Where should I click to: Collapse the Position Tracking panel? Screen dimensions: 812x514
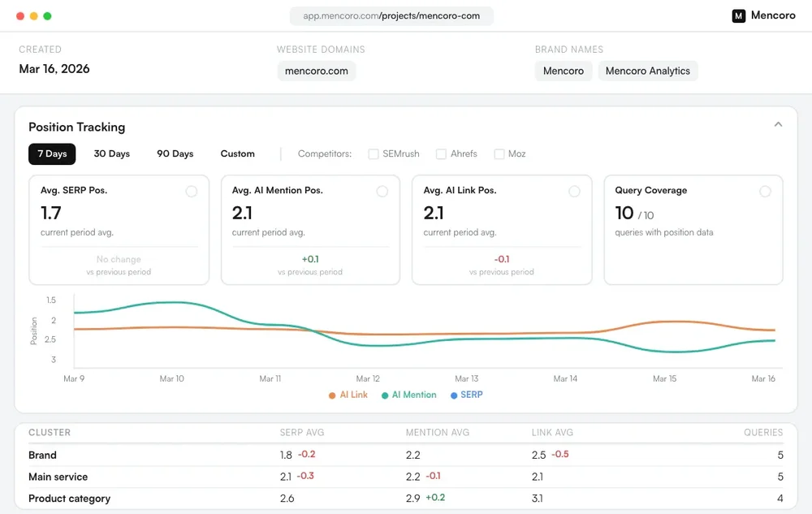[778, 124]
